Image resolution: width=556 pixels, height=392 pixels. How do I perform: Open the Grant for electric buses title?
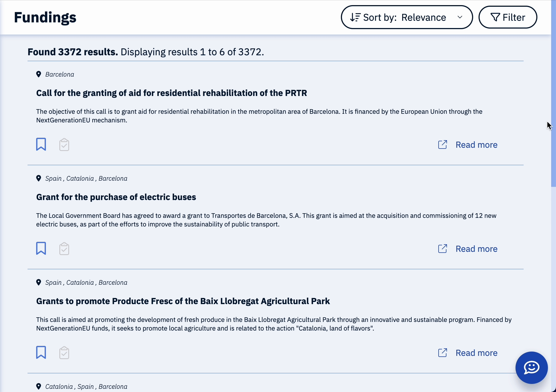pos(116,197)
